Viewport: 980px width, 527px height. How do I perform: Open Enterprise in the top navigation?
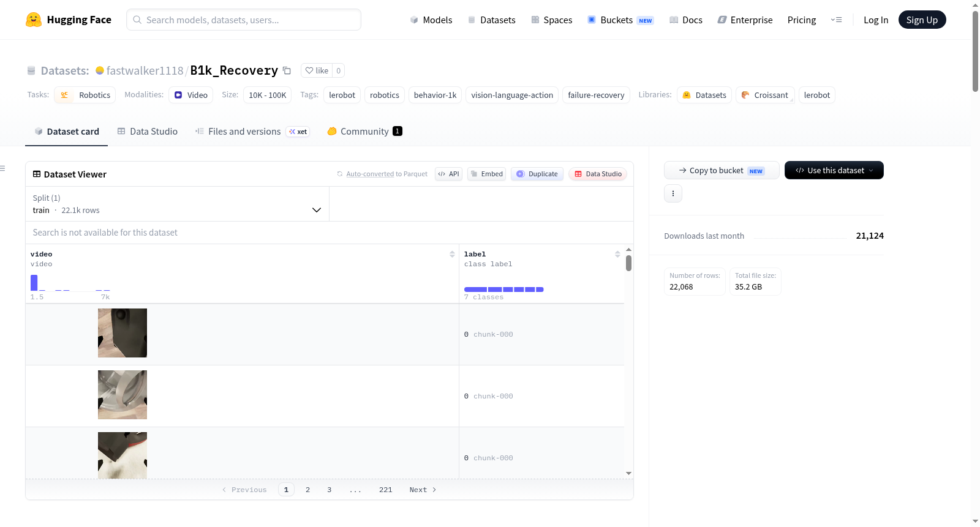[x=745, y=20]
